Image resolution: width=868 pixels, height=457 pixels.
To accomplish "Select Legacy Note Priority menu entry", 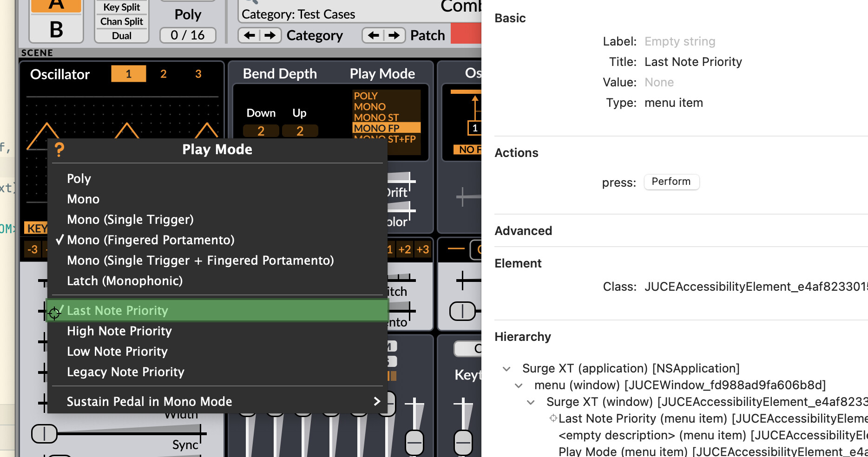I will click(217, 372).
